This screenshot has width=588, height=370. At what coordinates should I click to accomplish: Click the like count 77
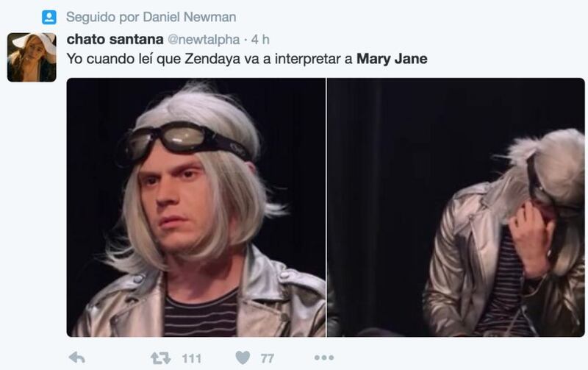(267, 359)
